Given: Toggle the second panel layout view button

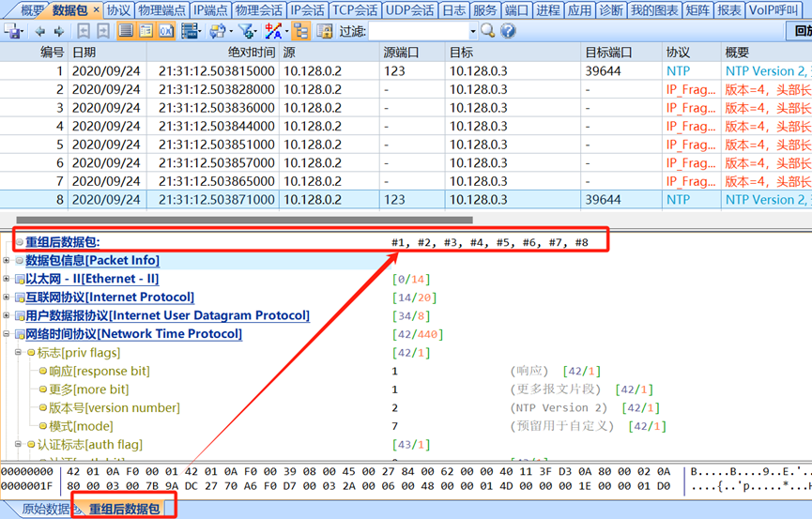Looking at the screenshot, I should point(146,31).
